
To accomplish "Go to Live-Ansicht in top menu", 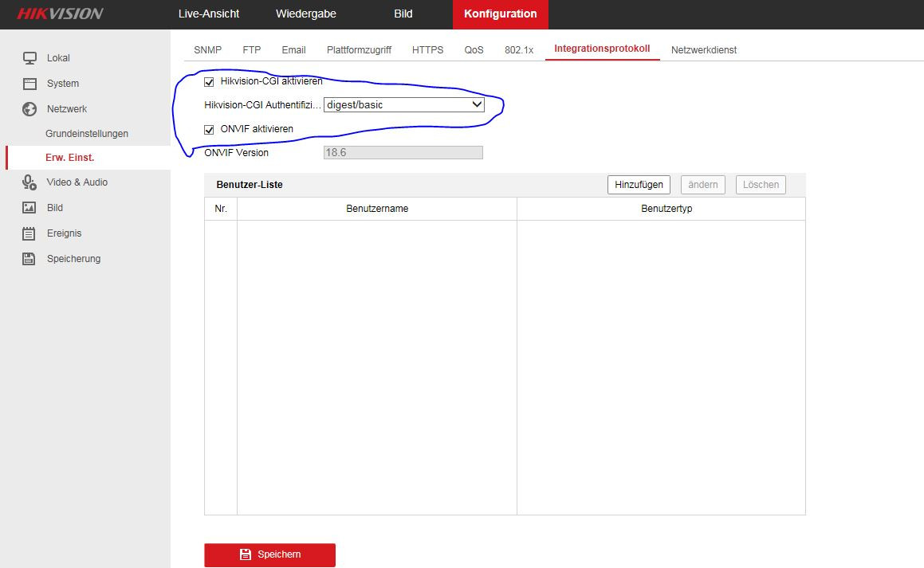I will click(209, 14).
